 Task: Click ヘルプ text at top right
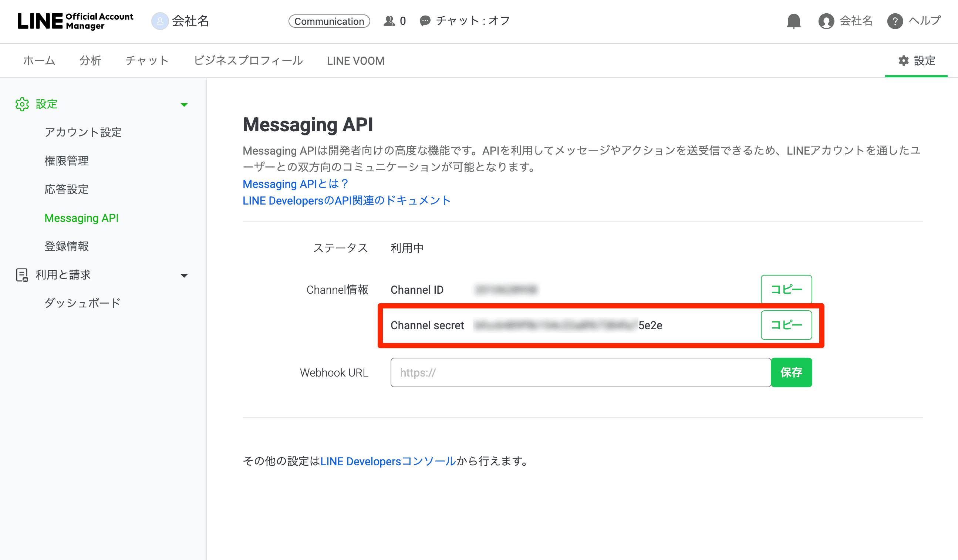click(x=925, y=21)
